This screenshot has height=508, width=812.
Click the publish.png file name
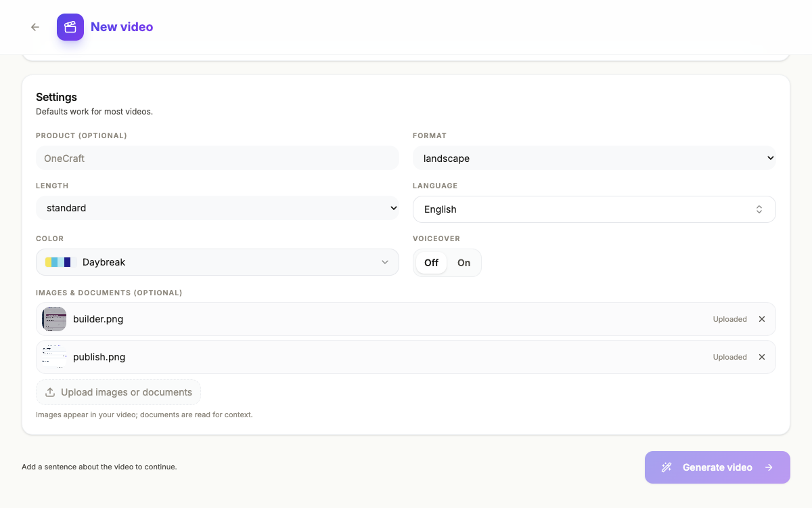pyautogui.click(x=99, y=357)
